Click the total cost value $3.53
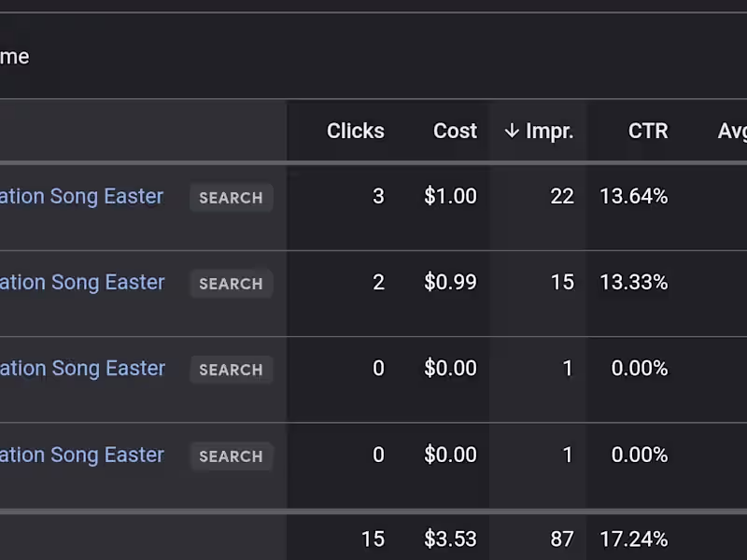Image resolution: width=747 pixels, height=560 pixels. click(x=450, y=539)
